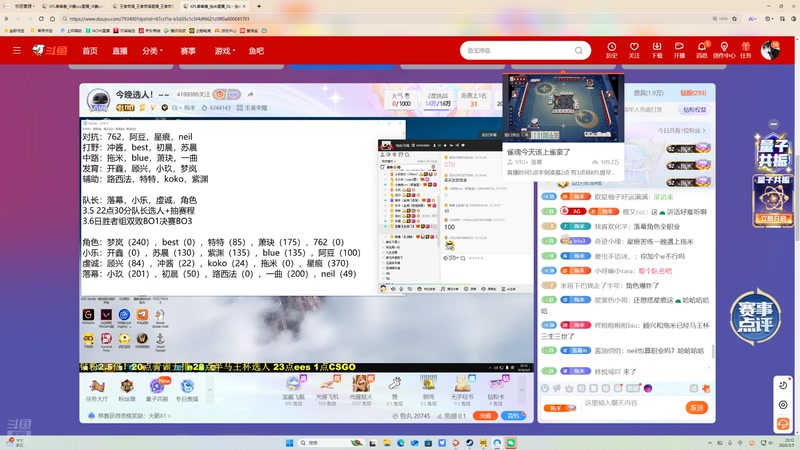The height and width of the screenshot is (450, 800).
Task: Open the 钻粉(293) tab
Action: [693, 93]
